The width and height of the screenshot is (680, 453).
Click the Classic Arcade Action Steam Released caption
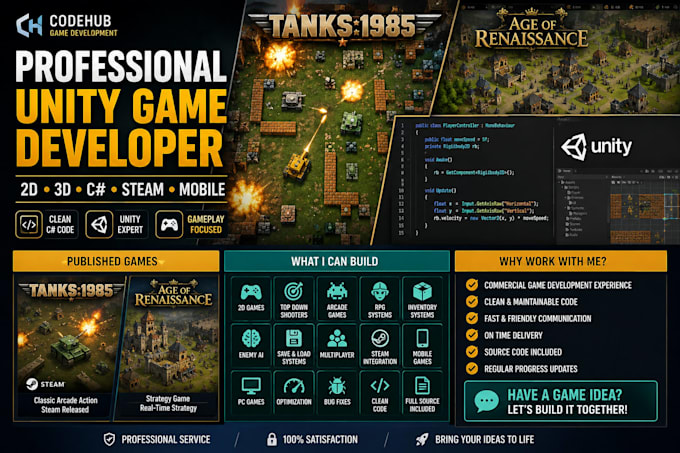pyautogui.click(x=65, y=405)
